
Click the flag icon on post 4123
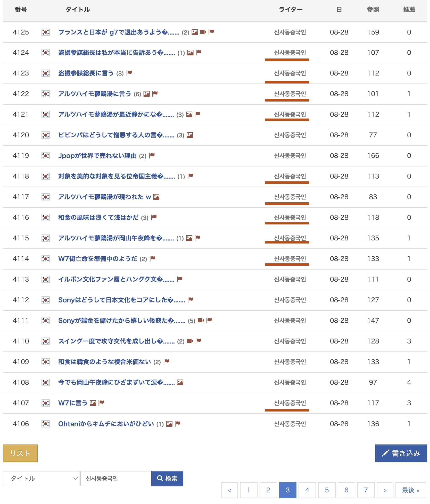[x=129, y=73]
